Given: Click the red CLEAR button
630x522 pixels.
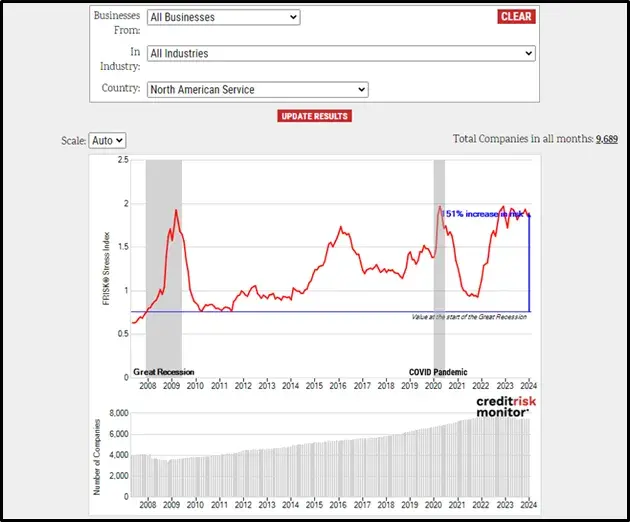Looking at the screenshot, I should click(x=516, y=17).
